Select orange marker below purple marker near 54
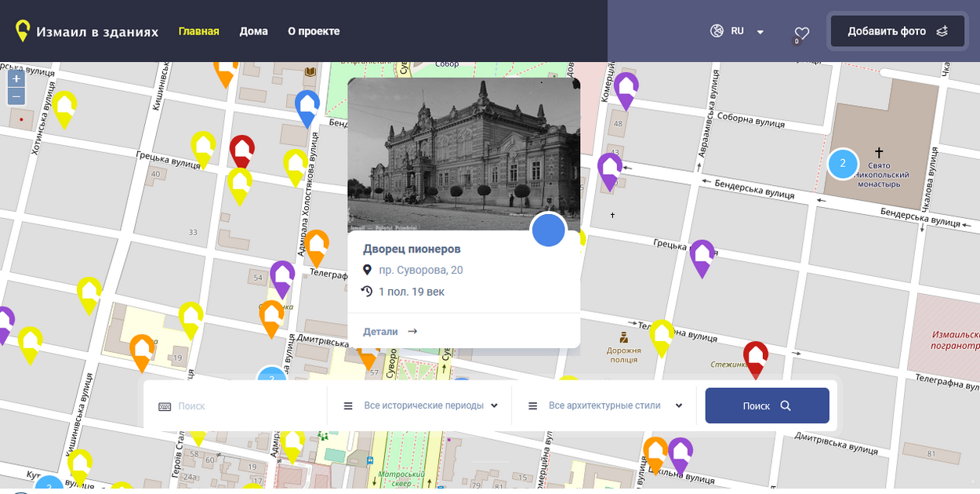This screenshot has height=494, width=980. pos(271,318)
